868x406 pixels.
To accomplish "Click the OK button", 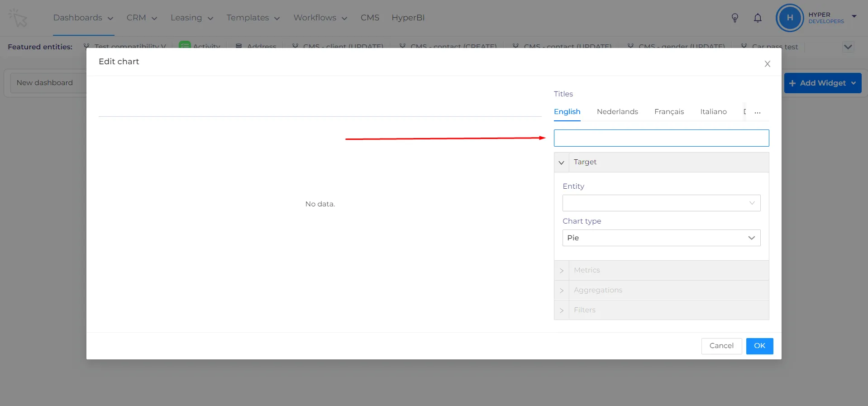I will [x=759, y=346].
